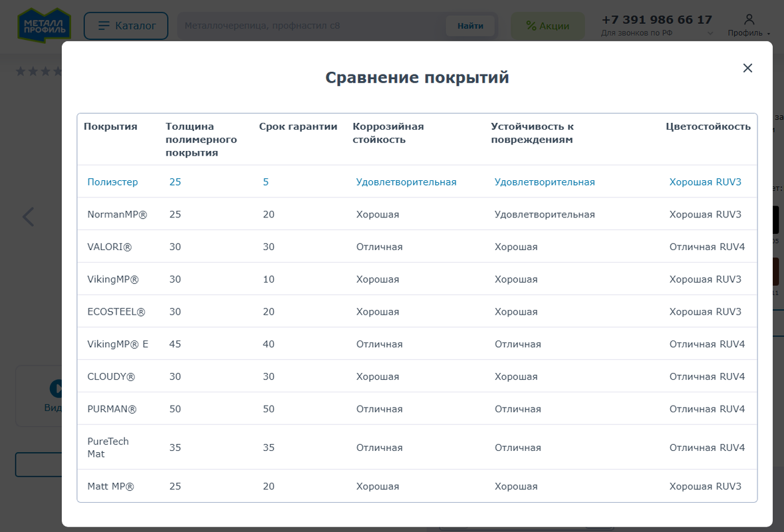784x532 pixels.
Task: Click VALORI® corrosion resistance Отличная
Action: pos(380,247)
